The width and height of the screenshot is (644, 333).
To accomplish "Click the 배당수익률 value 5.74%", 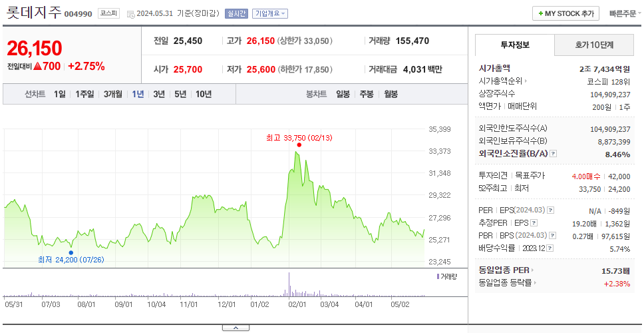I will [x=620, y=248].
